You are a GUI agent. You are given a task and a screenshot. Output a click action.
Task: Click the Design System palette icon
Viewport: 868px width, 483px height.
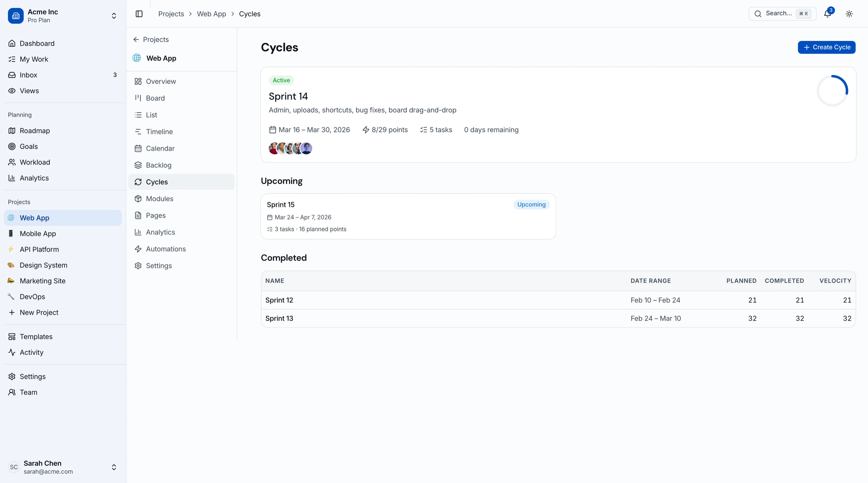pos(11,265)
